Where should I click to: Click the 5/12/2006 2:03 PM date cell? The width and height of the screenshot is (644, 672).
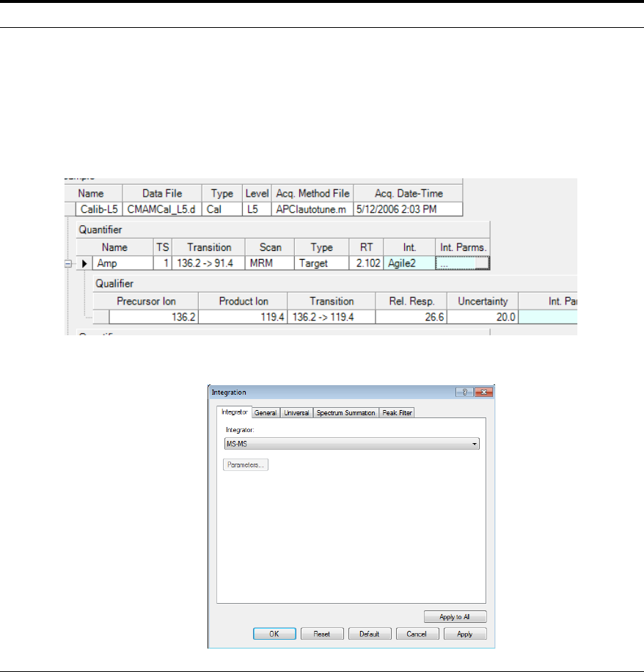408,209
